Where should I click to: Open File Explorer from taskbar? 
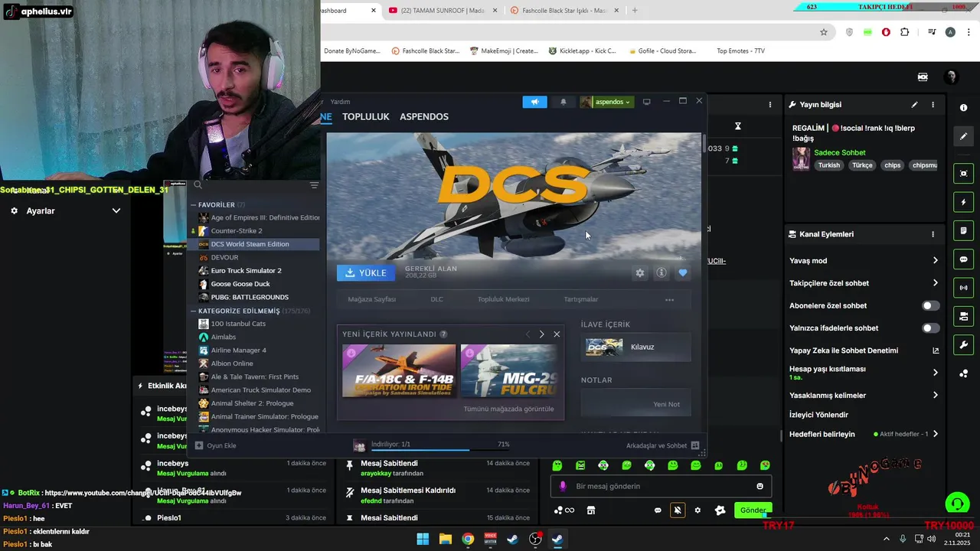(x=445, y=539)
